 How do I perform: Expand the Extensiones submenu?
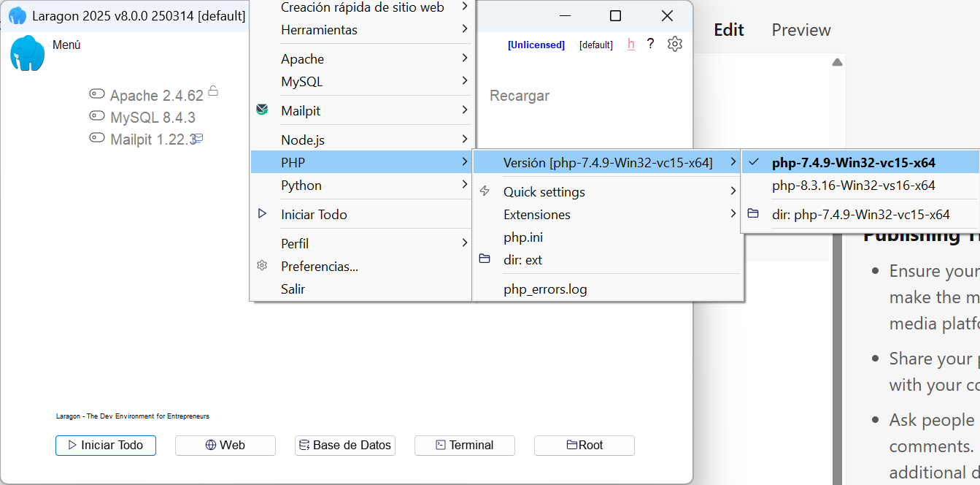click(x=608, y=215)
